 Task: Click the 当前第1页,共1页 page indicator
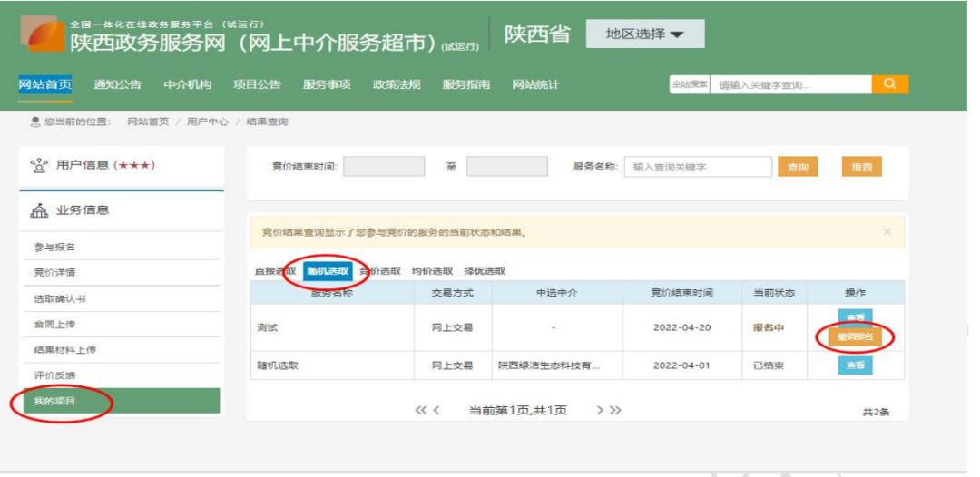pyautogui.click(x=518, y=410)
